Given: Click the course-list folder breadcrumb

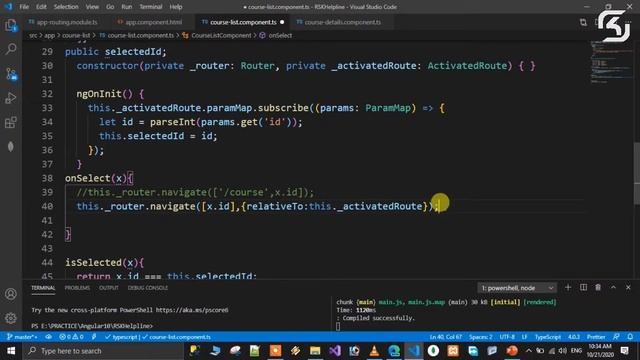Looking at the screenshot, I should pos(76,36).
